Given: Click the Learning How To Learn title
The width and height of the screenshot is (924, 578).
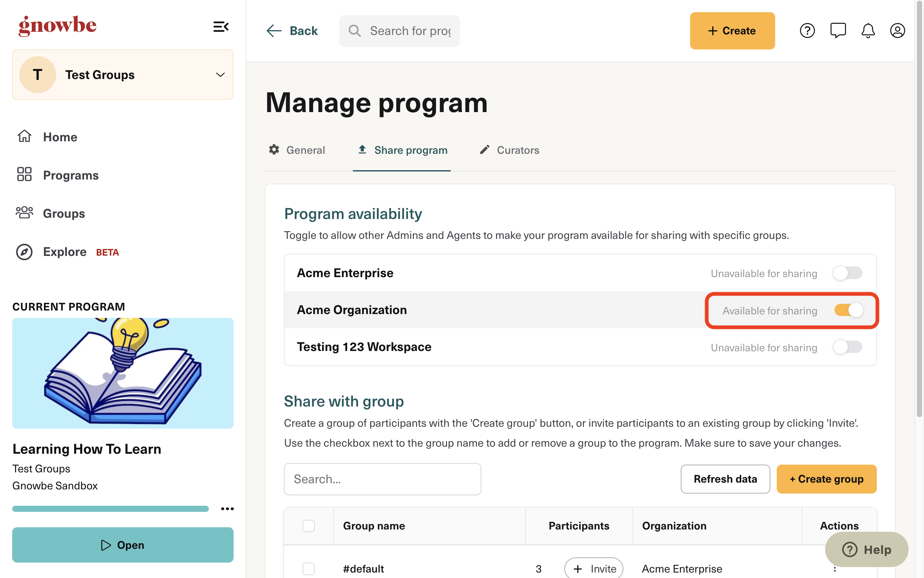Looking at the screenshot, I should point(87,449).
